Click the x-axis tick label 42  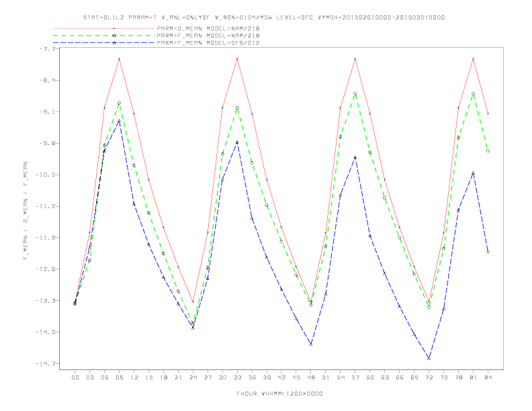(x=281, y=377)
